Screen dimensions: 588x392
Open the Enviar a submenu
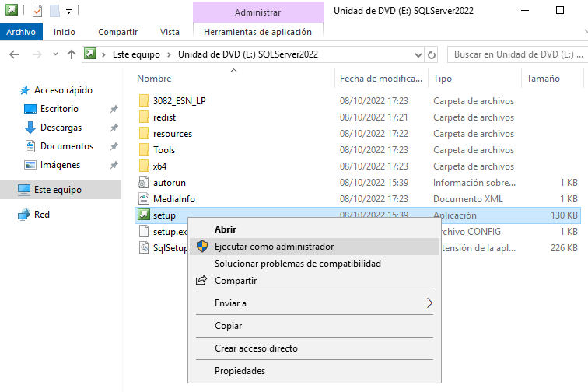(314, 303)
